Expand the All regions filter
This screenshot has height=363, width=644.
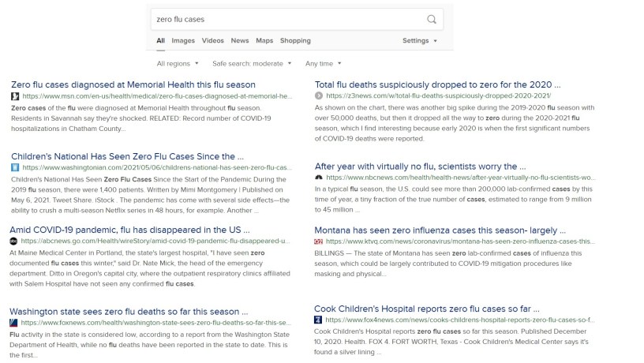[x=177, y=63]
